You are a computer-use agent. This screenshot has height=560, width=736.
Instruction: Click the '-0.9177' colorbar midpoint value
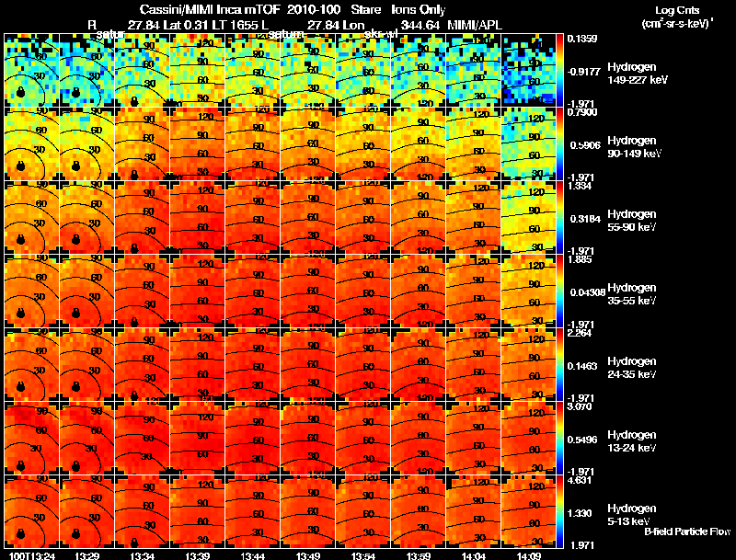[x=583, y=72]
